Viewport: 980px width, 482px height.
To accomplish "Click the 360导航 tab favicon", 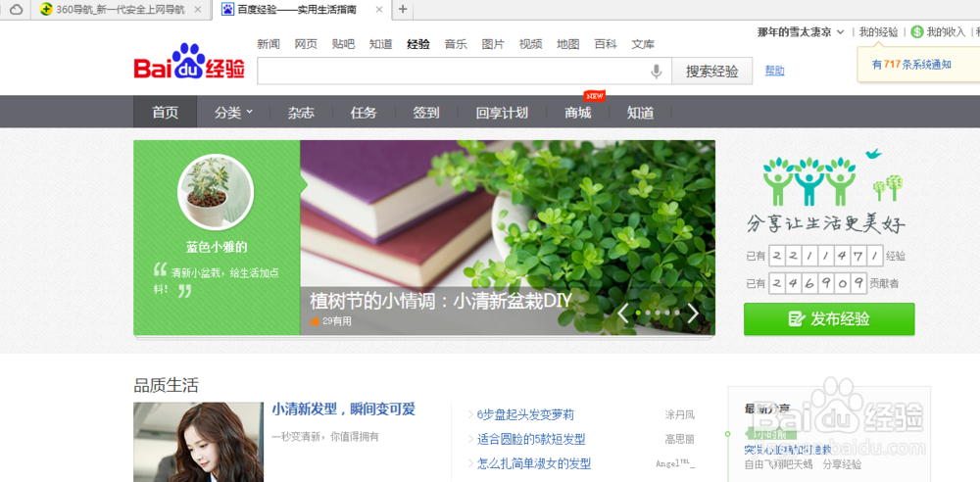I will pos(46,10).
